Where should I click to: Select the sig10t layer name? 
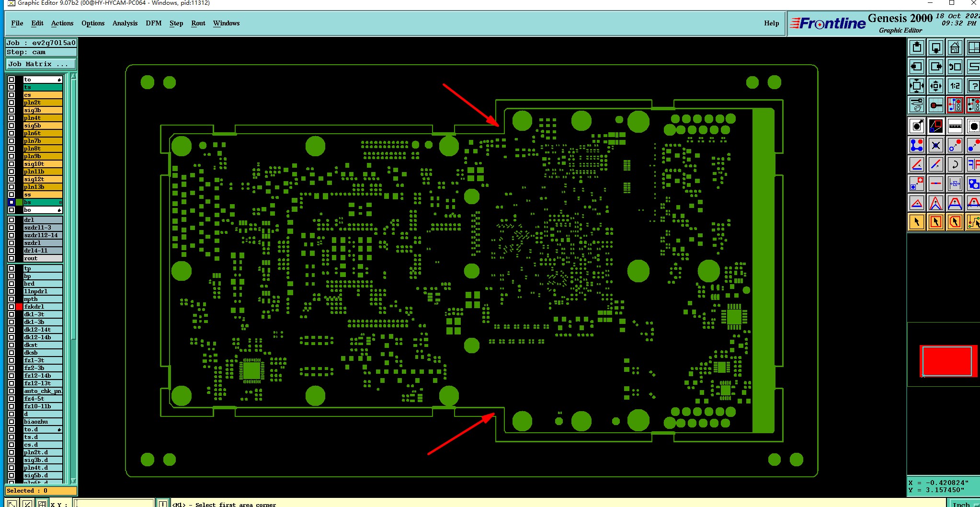(43, 164)
